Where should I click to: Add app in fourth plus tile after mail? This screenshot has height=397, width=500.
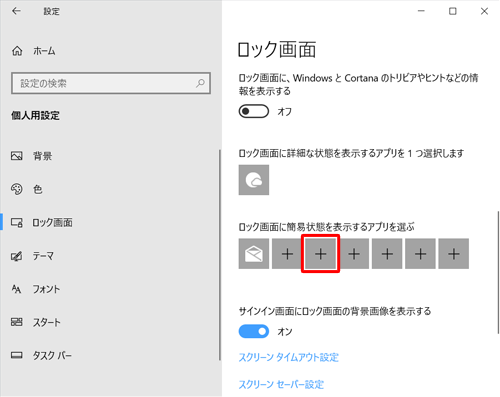pyautogui.click(x=387, y=254)
